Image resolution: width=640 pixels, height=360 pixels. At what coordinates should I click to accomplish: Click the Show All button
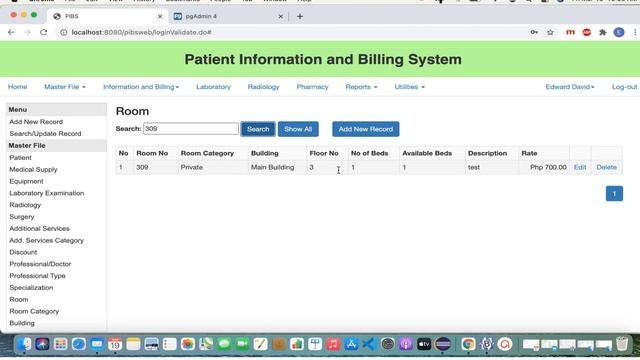(x=298, y=129)
